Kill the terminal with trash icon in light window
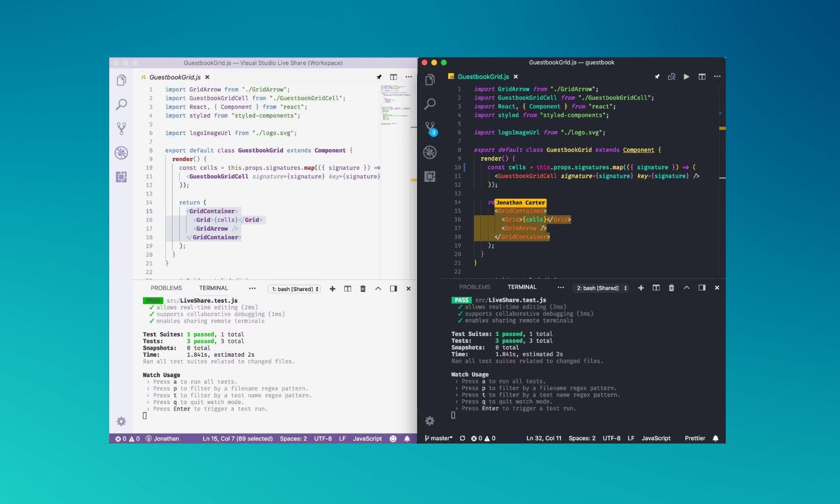This screenshot has width=840, height=504. (x=363, y=289)
